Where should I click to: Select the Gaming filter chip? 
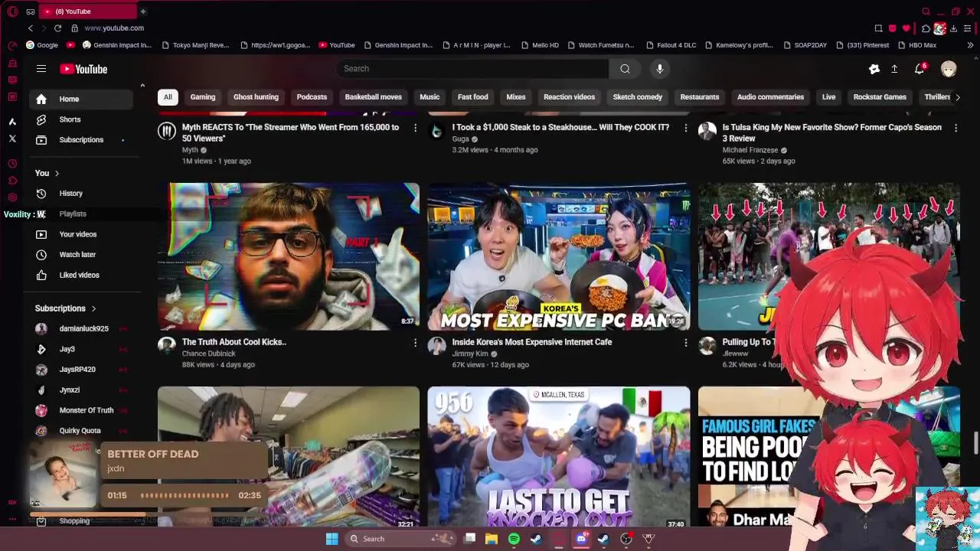(203, 97)
